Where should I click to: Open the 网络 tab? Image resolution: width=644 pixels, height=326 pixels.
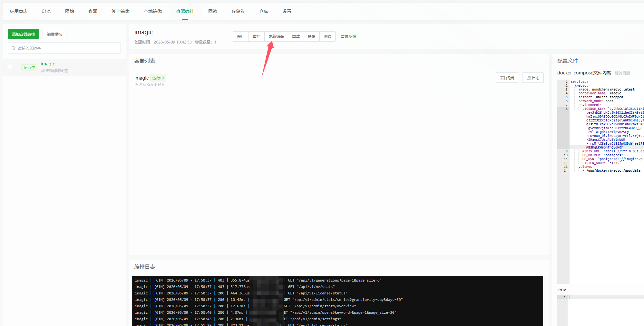213,11
